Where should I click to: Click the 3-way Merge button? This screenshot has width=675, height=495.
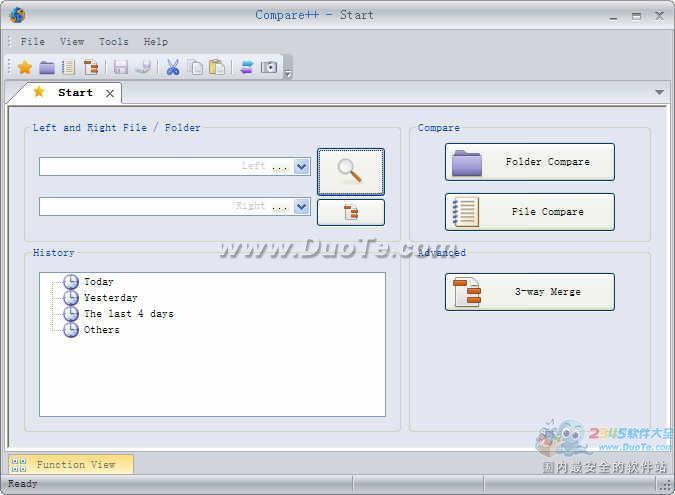(530, 292)
